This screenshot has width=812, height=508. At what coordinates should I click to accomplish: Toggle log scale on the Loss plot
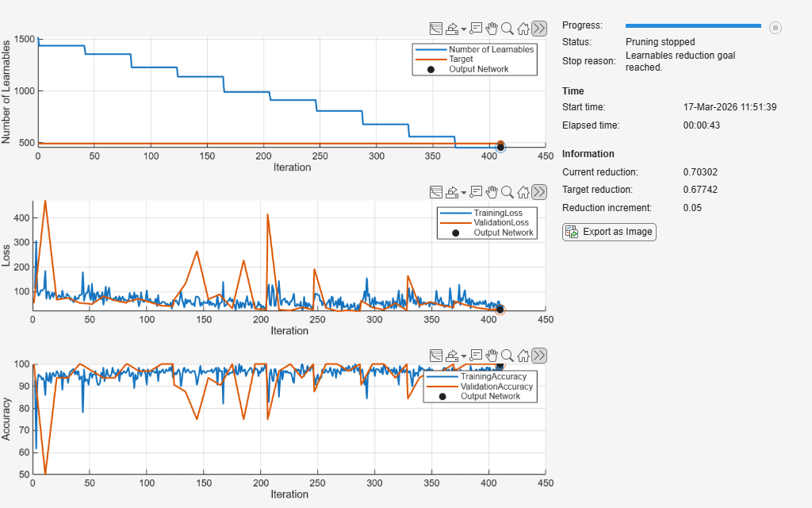click(436, 192)
